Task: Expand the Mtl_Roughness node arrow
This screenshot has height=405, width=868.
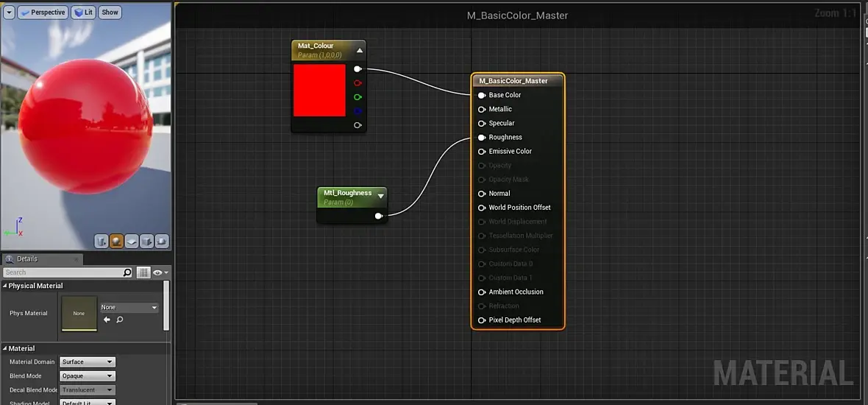Action: click(381, 194)
